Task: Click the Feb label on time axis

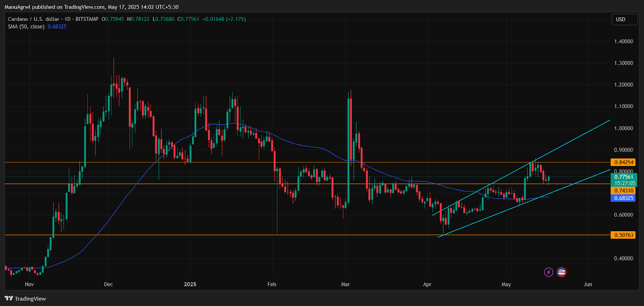Action: pyautogui.click(x=272, y=284)
